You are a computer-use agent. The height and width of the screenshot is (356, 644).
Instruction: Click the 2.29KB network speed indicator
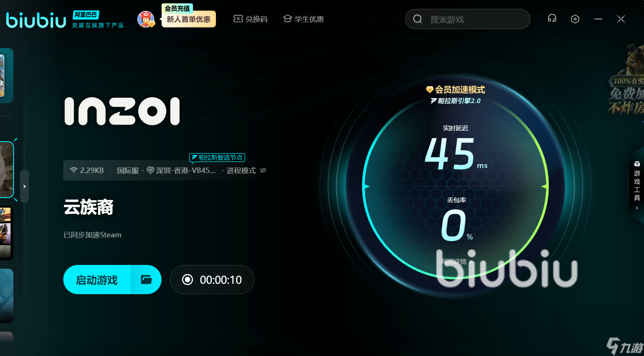[87, 170]
